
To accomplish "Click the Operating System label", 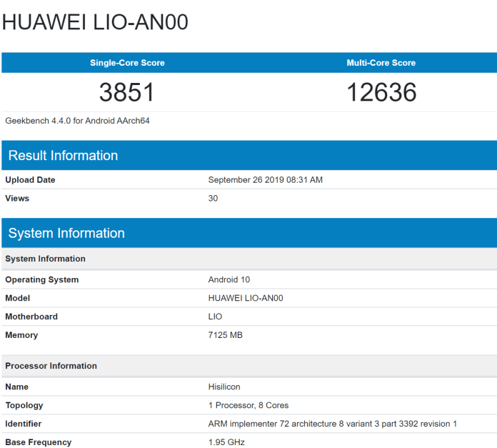I will 42,279.
